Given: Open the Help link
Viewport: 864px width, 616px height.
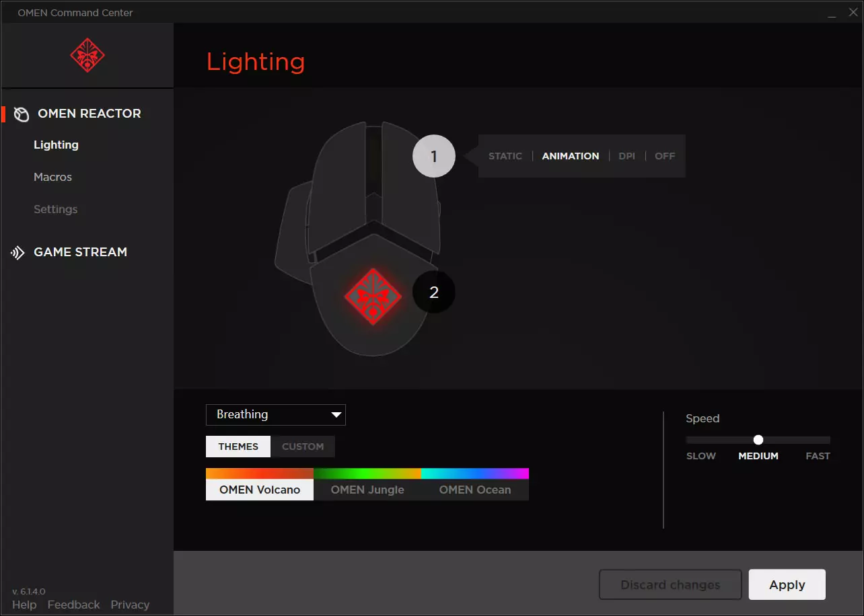Looking at the screenshot, I should (x=24, y=605).
